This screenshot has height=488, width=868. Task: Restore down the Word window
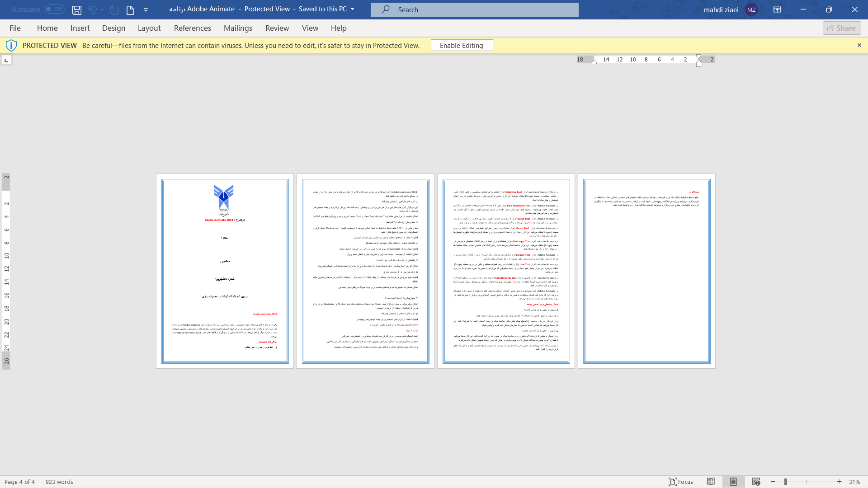(829, 9)
